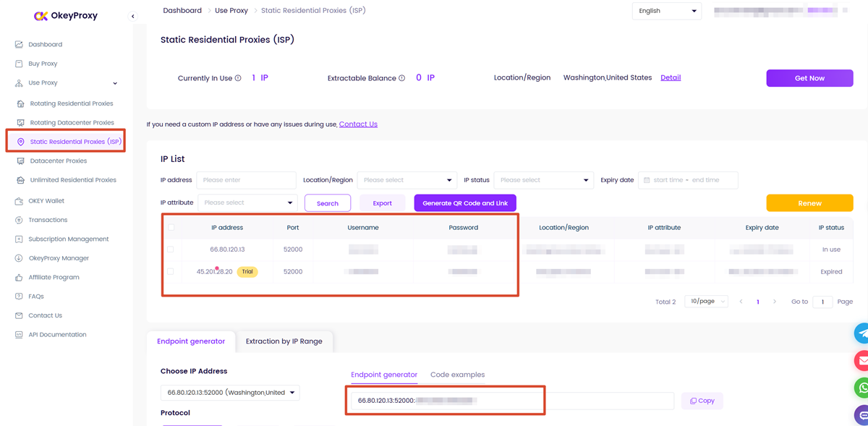This screenshot has height=426, width=868.
Task: Click the Use Proxy breadcrumb
Action: pyautogui.click(x=231, y=11)
